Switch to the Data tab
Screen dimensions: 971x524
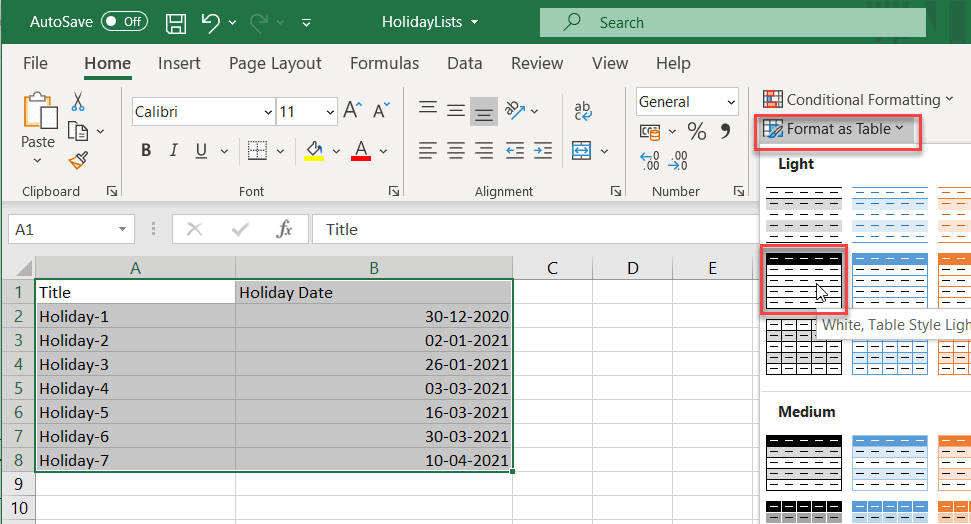point(464,63)
